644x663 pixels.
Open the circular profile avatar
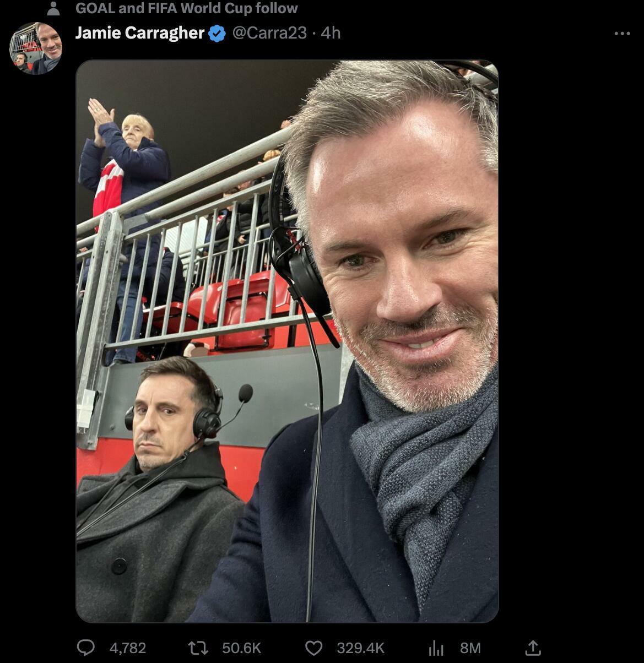pos(36,48)
